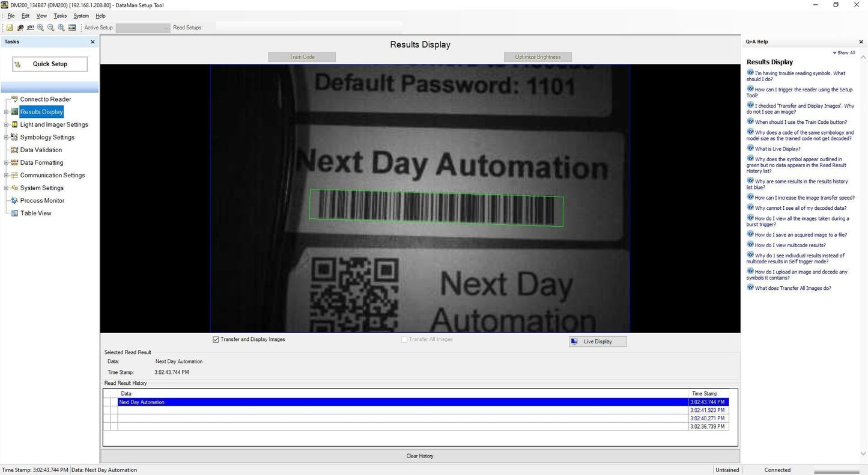
Task: Expand the Light and Imager Settings node
Action: click(x=6, y=125)
